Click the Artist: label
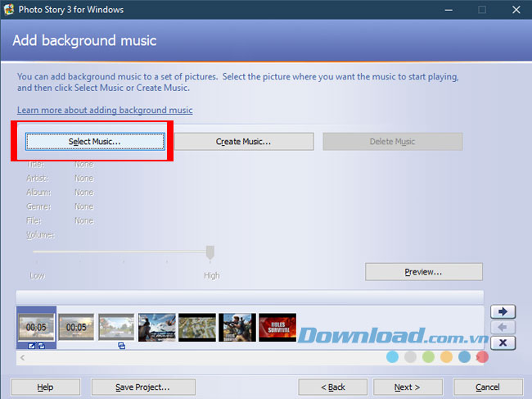Viewport: 532px width, 399px height. (x=38, y=179)
